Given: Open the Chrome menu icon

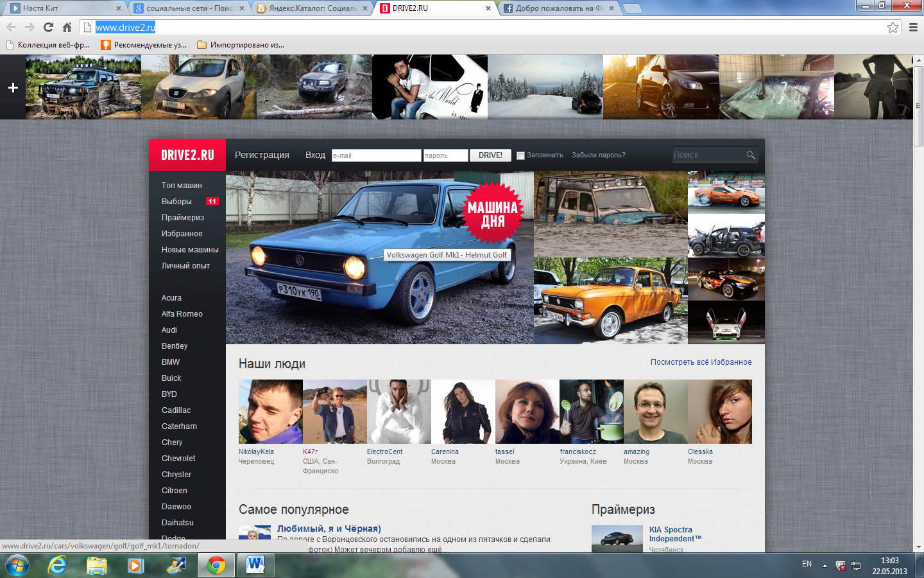Looking at the screenshot, I should click(x=913, y=27).
